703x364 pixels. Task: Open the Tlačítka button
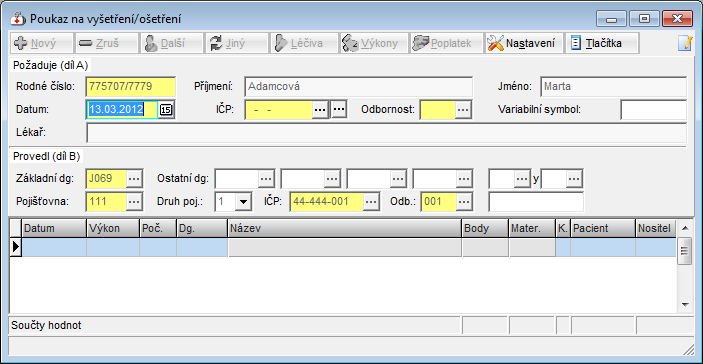(x=601, y=43)
